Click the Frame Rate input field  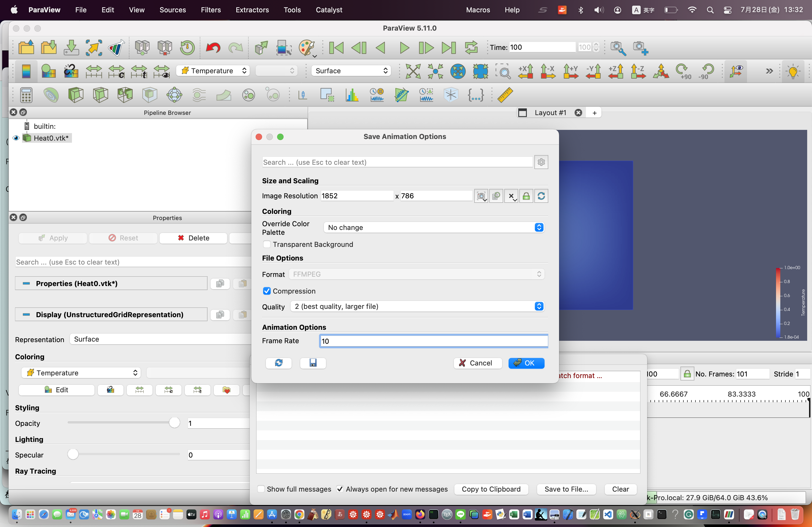tap(434, 341)
